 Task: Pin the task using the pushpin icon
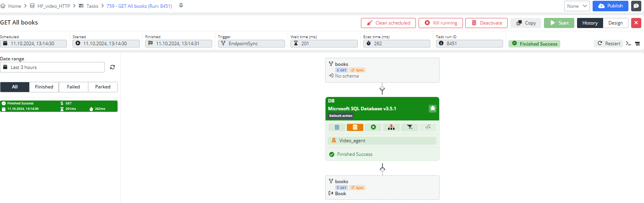[x=181, y=6]
